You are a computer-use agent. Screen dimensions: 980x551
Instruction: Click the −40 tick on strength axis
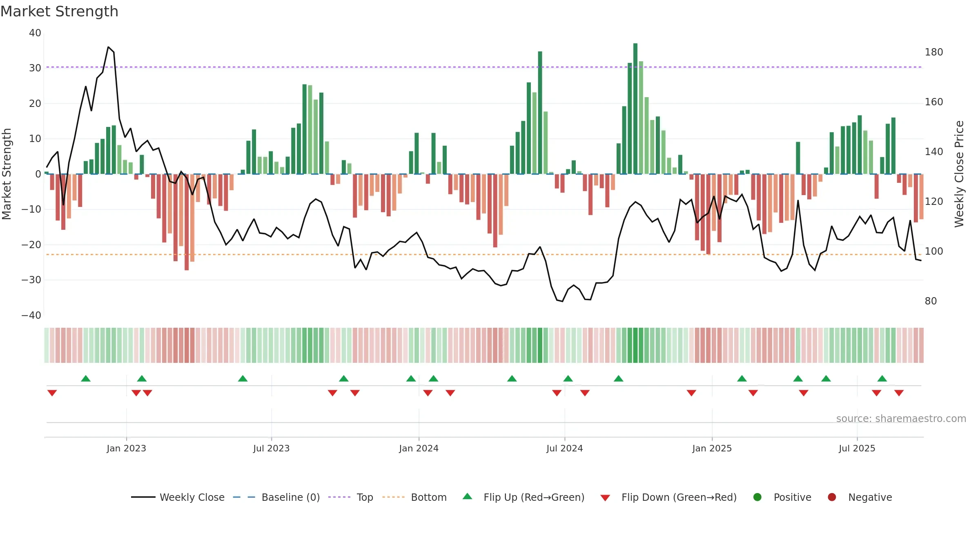[31, 315]
